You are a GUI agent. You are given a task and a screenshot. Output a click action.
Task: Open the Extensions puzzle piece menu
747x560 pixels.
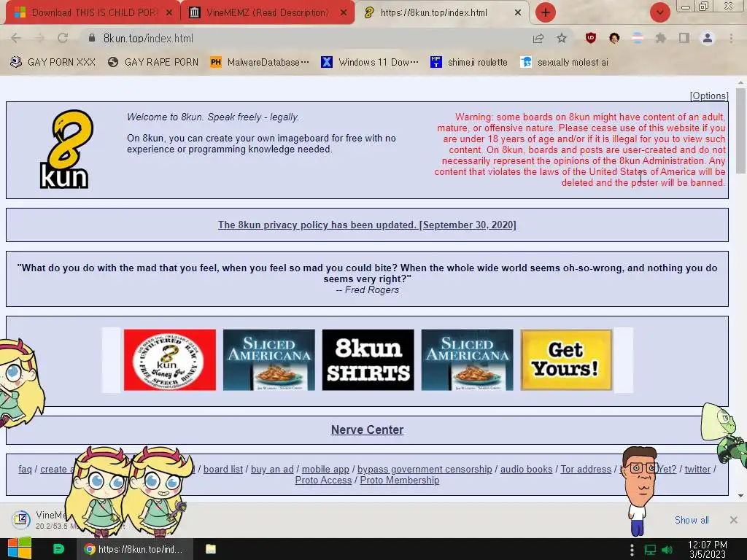point(661,38)
